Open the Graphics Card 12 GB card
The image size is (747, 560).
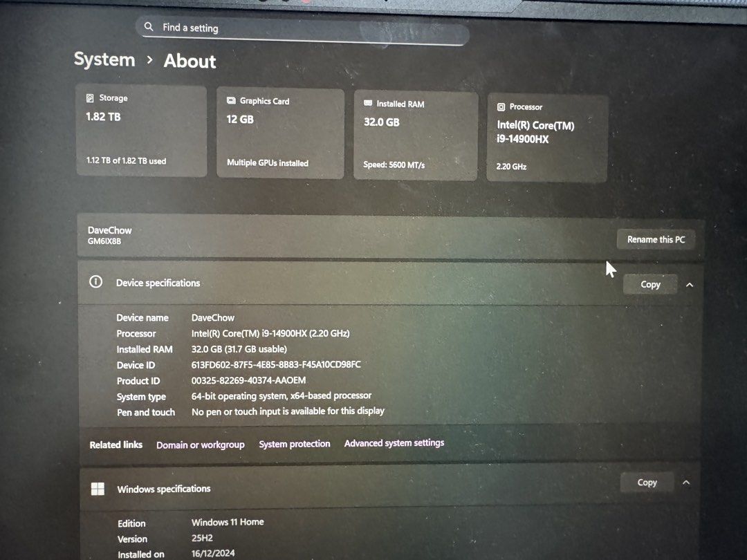pos(280,134)
